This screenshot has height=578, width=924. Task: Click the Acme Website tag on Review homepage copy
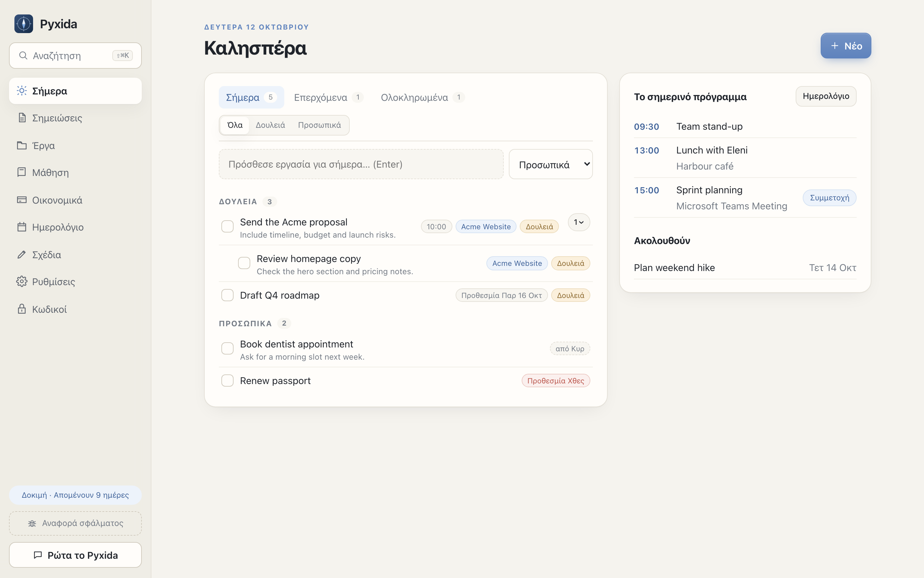(x=517, y=263)
